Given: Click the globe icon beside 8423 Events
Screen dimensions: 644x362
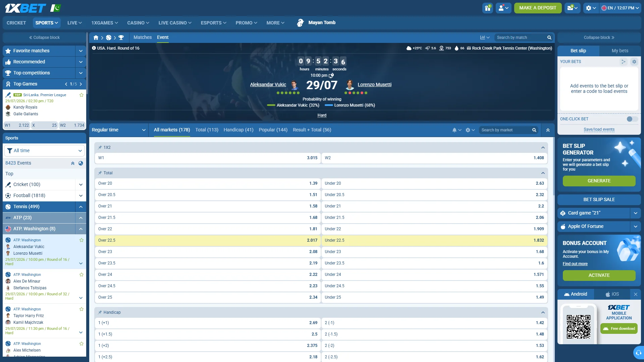Looking at the screenshot, I should 80,163.
